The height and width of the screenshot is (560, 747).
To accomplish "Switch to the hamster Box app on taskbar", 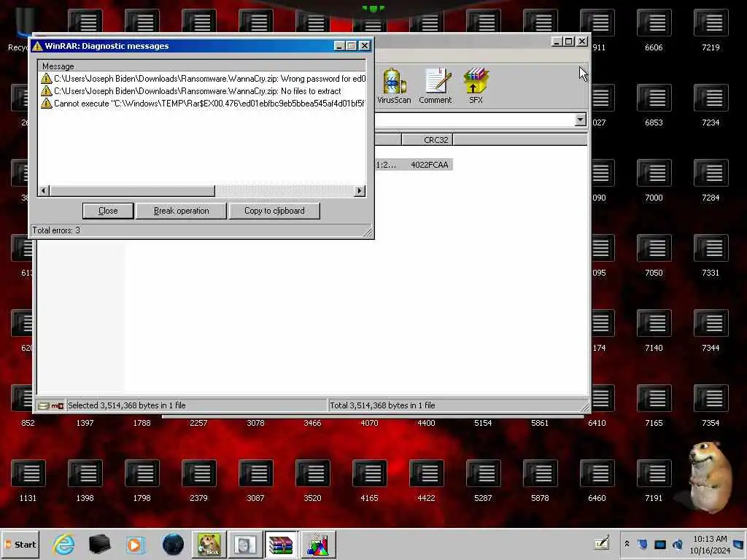I will [209, 545].
